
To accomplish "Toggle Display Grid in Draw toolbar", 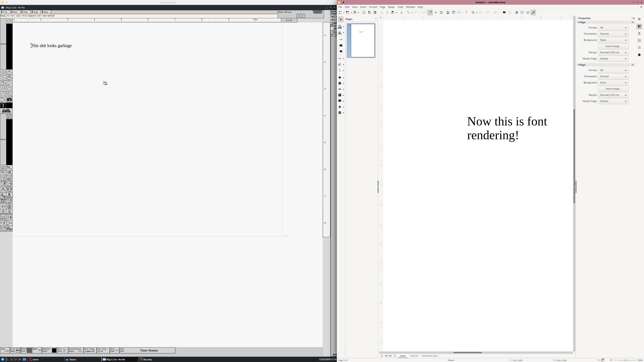I will coord(424,13).
